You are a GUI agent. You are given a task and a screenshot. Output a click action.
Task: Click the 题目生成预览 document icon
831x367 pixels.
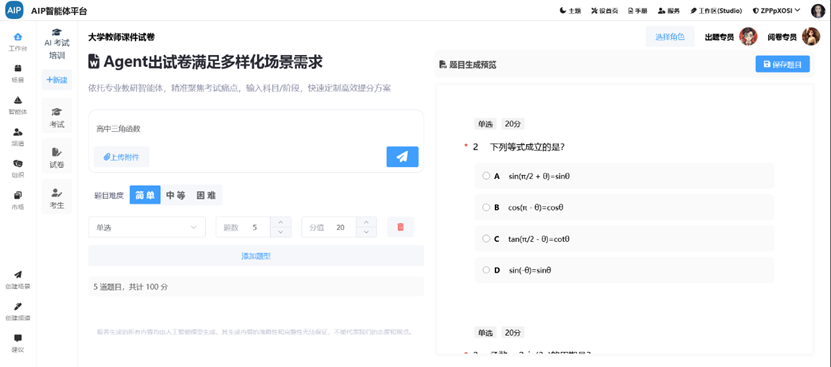click(443, 65)
